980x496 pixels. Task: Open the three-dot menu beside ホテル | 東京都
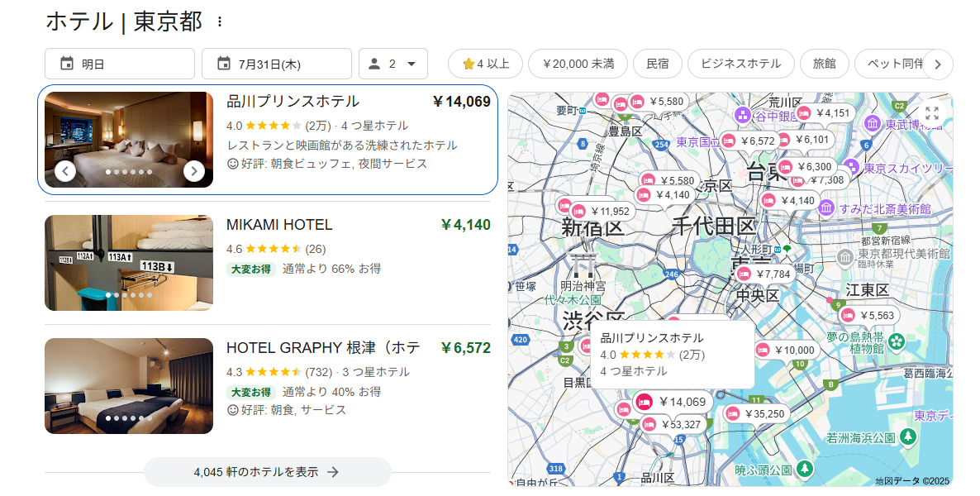(x=219, y=21)
